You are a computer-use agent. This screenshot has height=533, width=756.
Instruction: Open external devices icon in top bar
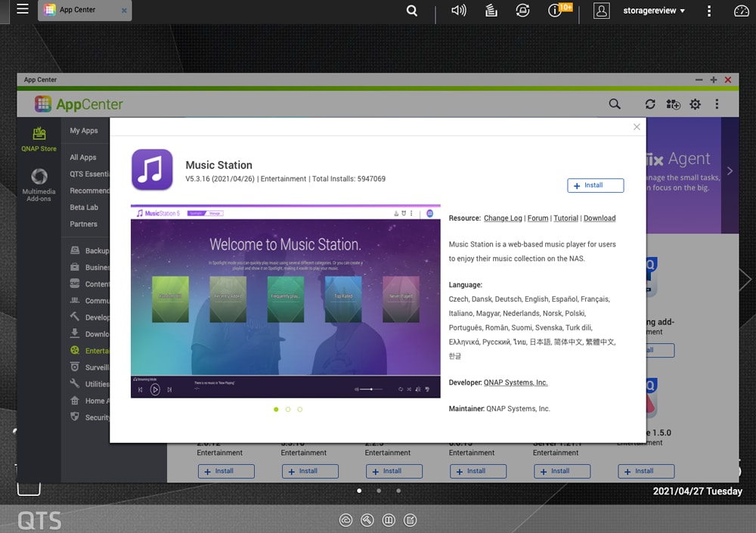(522, 10)
